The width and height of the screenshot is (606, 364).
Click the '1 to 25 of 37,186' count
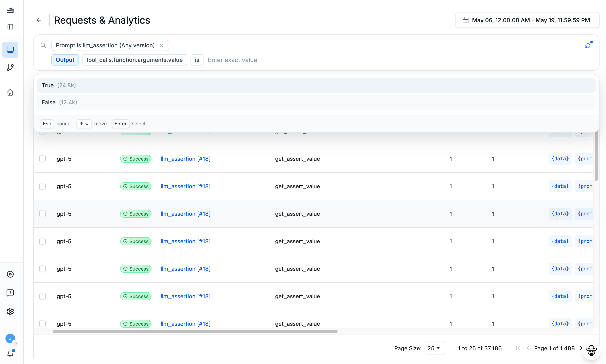(x=480, y=348)
